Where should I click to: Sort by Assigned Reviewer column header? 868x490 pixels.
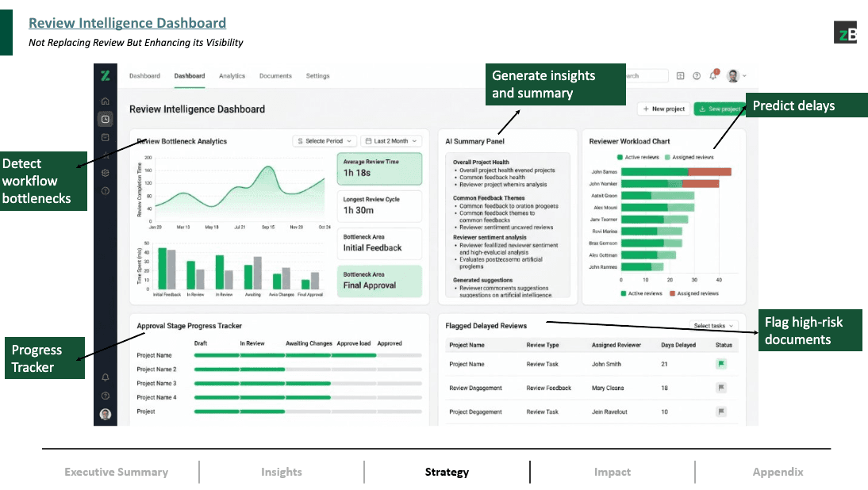(x=616, y=345)
